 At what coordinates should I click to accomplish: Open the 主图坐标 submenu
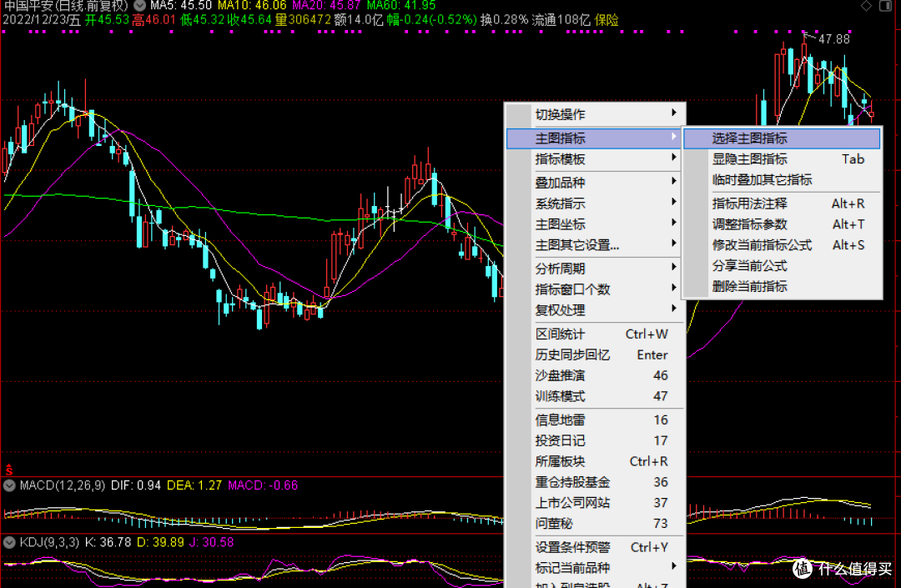point(596,224)
